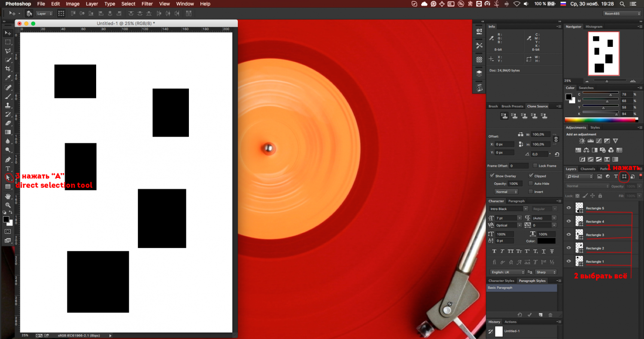Select the Direct Selection arrow tool
This screenshot has width=644, height=339.
pos(8,177)
